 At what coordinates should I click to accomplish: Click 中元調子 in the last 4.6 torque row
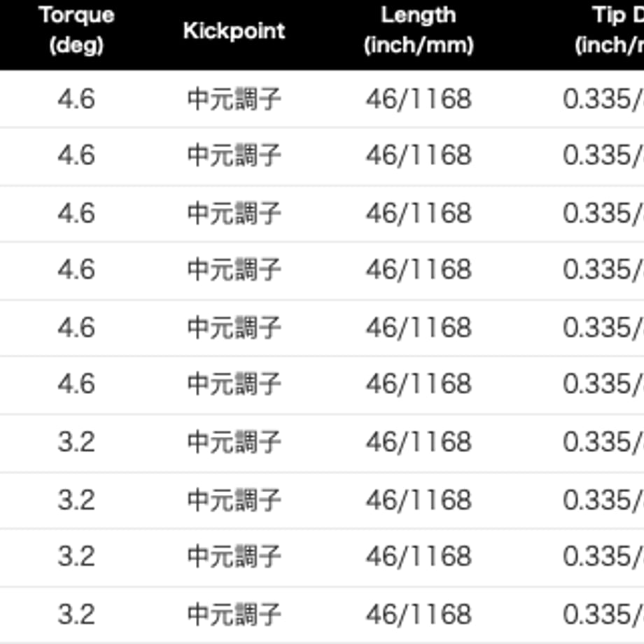click(x=234, y=384)
